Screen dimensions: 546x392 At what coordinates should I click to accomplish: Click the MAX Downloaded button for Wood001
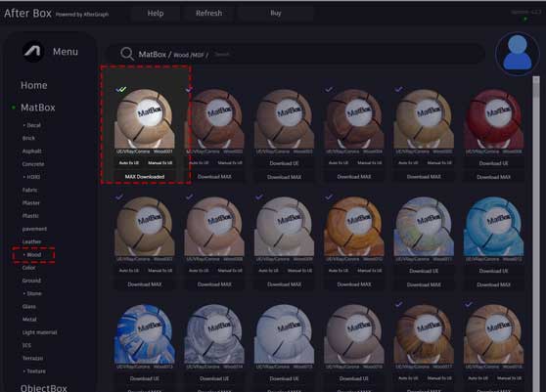coord(145,177)
